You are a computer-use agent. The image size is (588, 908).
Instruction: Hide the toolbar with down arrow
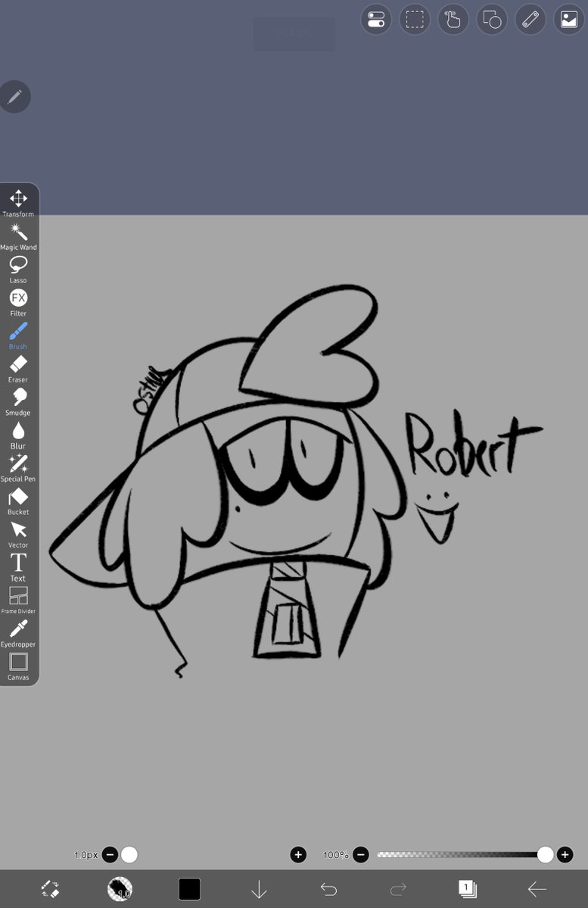click(259, 889)
